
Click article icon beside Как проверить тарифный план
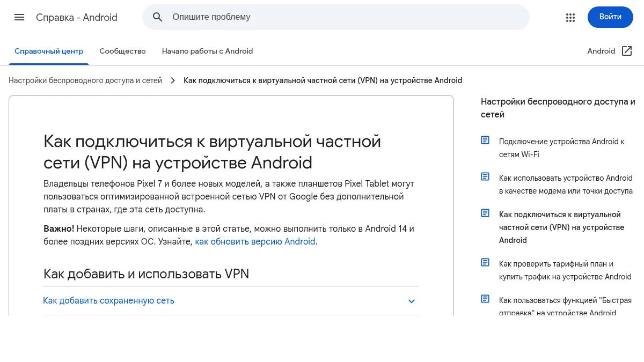click(x=485, y=263)
